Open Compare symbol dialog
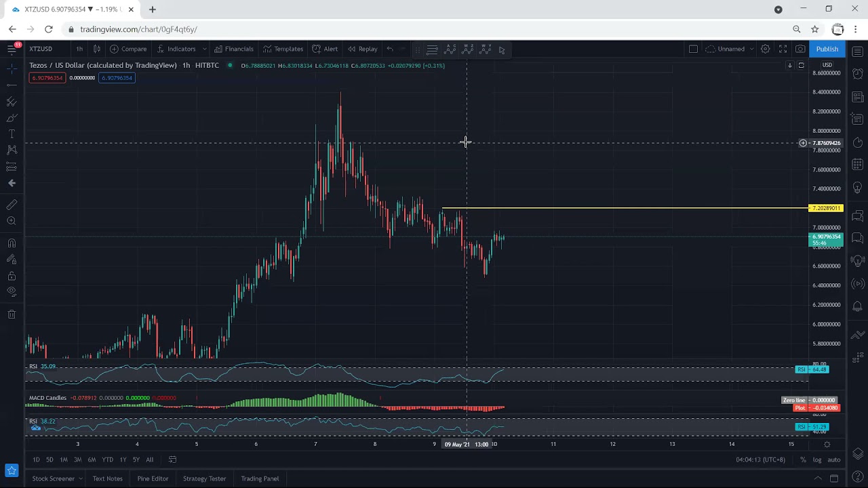Screen dimensions: 868x488 [128, 49]
